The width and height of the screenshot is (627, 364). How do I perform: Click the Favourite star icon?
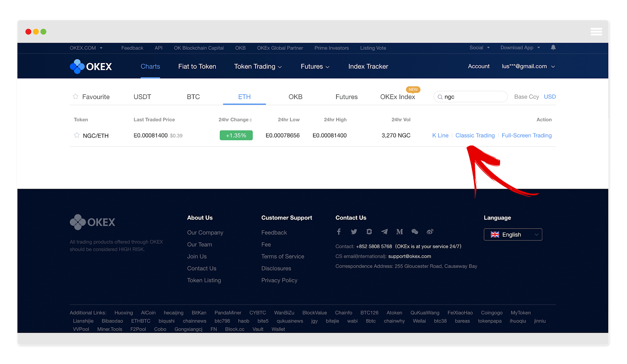click(76, 96)
